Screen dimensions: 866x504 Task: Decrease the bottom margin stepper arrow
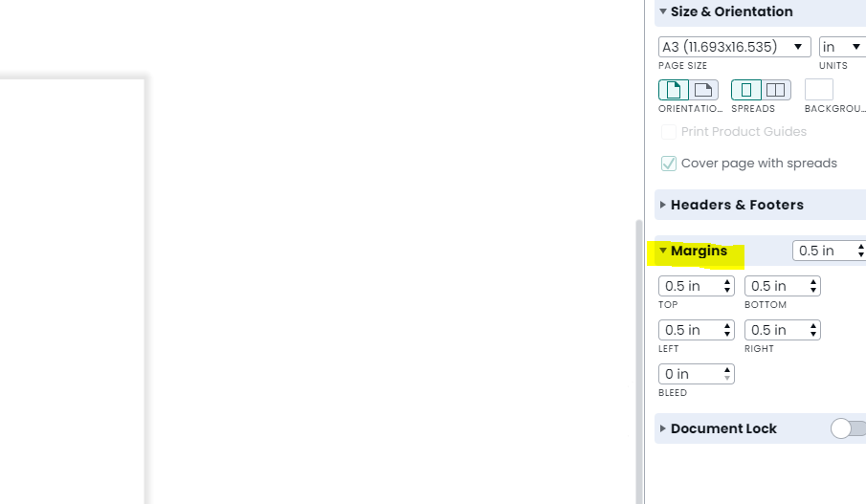813,290
